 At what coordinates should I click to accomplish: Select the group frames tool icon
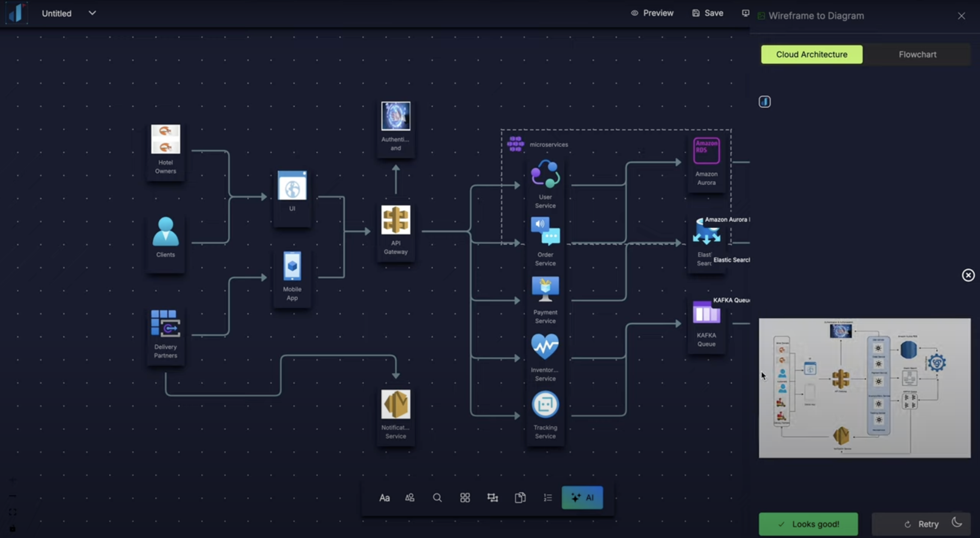[493, 498]
